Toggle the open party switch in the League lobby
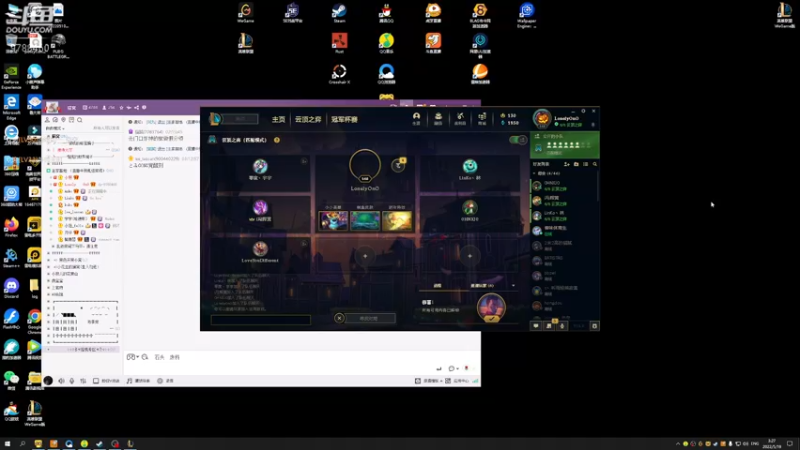Image resolution: width=800 pixels, height=450 pixels. click(x=518, y=140)
